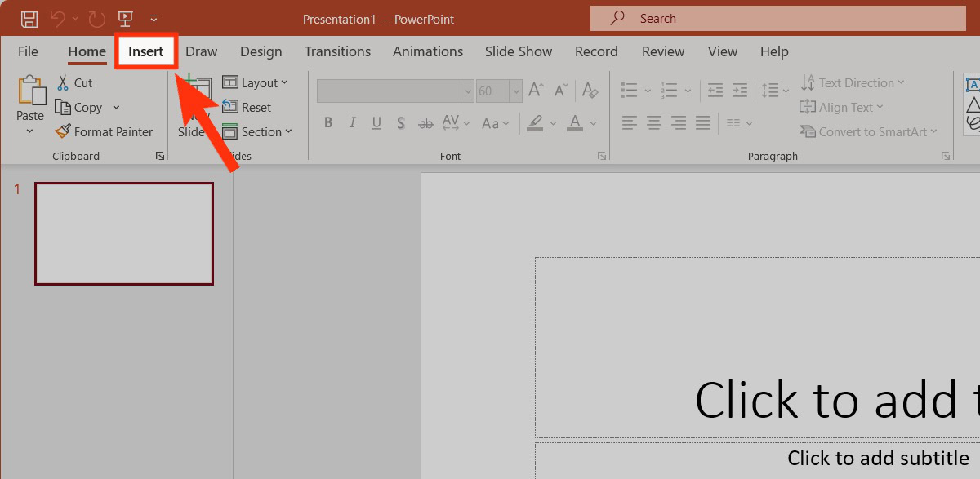The height and width of the screenshot is (479, 980).
Task: Select slide 1 thumbnail
Action: point(124,234)
